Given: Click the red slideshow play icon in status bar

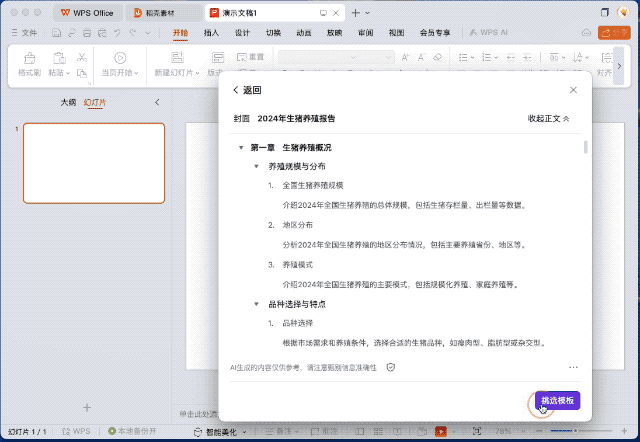Looking at the screenshot, I should tap(440, 431).
